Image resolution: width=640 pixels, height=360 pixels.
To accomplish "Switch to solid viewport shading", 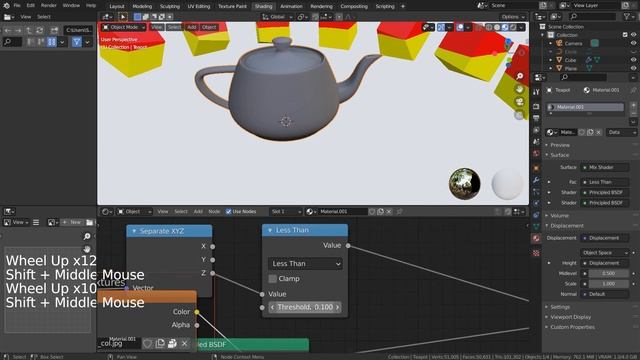I will [497, 27].
